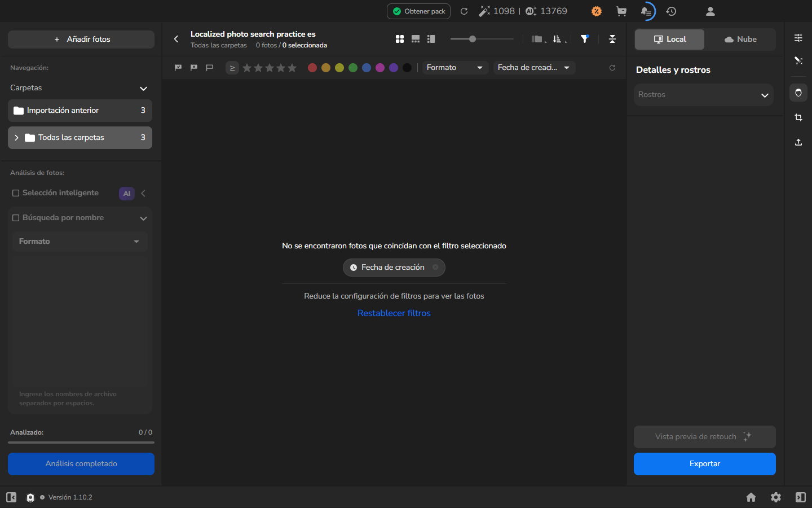
Task: Open the user account profile
Action: [710, 11]
